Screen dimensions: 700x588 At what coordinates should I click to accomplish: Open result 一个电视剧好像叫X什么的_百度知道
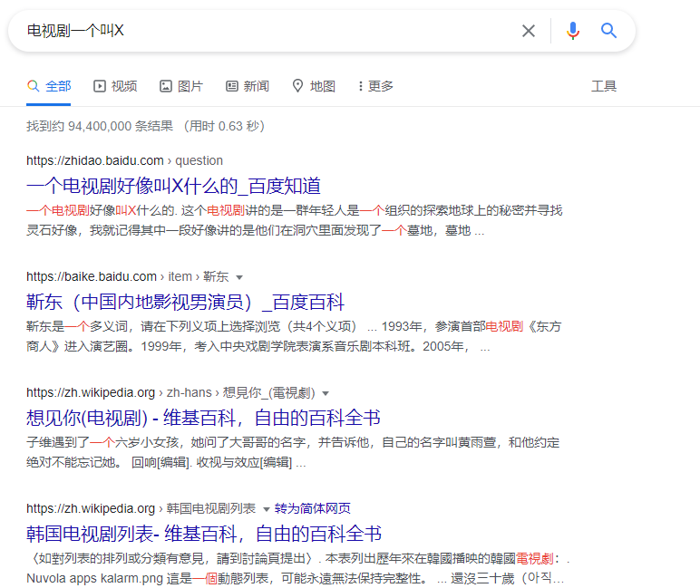[173, 186]
